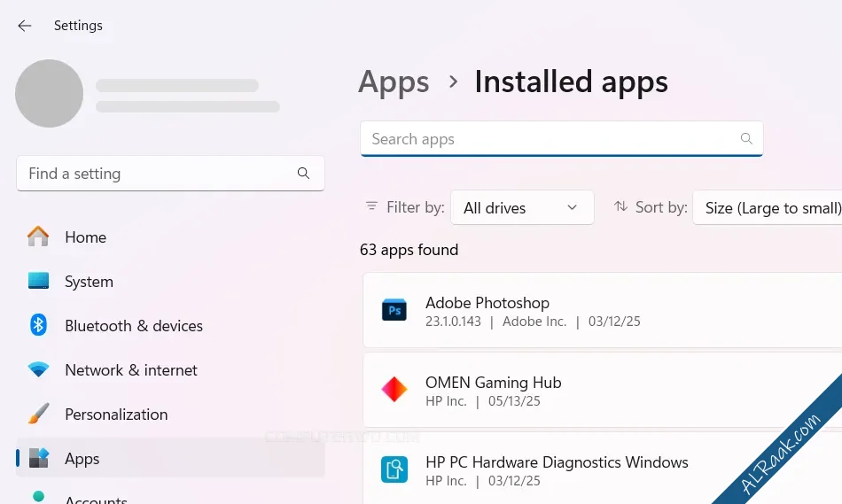Open the All drives filter dropdown

[x=522, y=208]
